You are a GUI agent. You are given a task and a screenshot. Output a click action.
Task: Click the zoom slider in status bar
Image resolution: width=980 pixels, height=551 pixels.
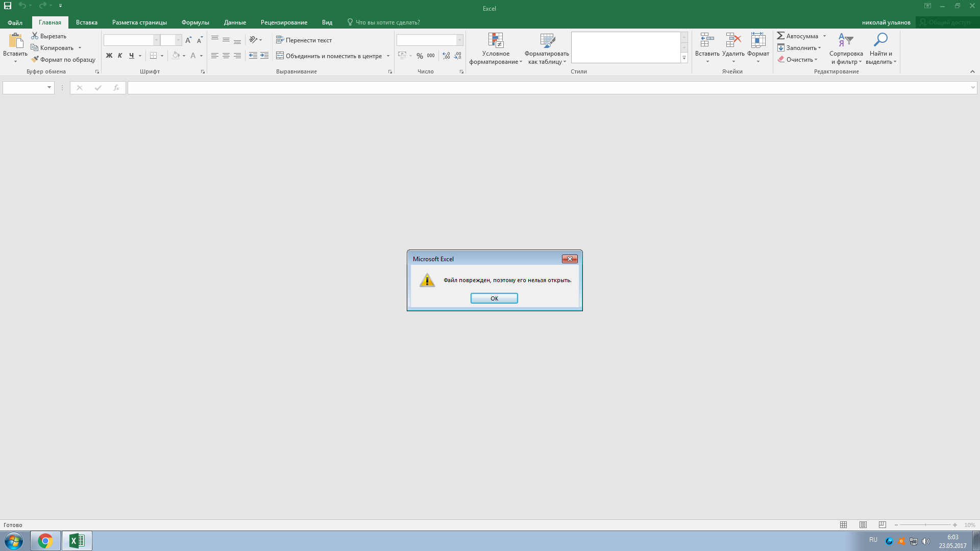[925, 525]
